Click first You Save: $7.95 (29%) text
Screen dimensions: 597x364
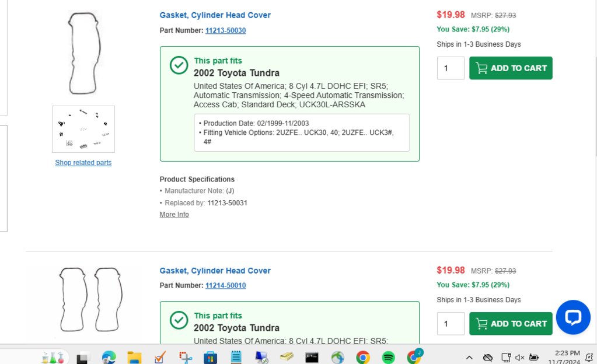[x=473, y=29]
